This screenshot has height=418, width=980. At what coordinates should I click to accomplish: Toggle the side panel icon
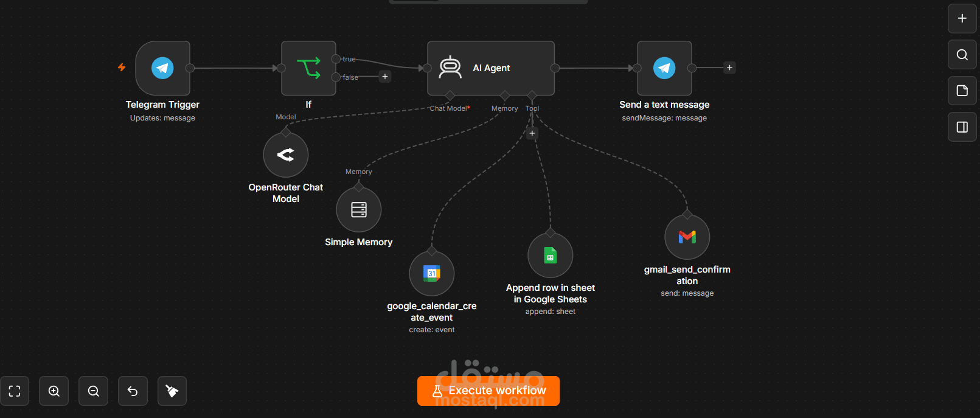coord(962,127)
